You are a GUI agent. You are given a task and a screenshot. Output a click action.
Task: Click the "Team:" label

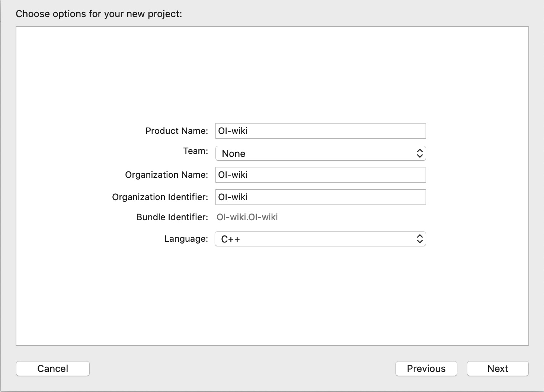point(196,151)
